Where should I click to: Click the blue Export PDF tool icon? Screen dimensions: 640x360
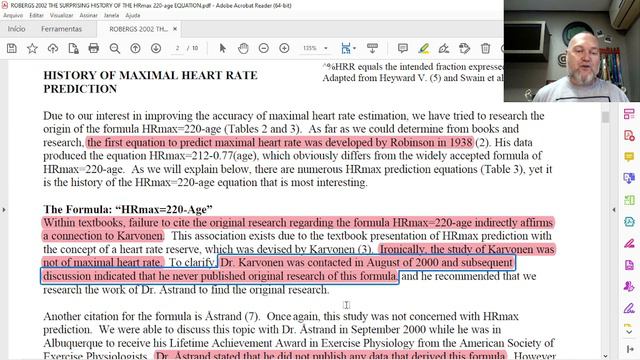coord(629,178)
